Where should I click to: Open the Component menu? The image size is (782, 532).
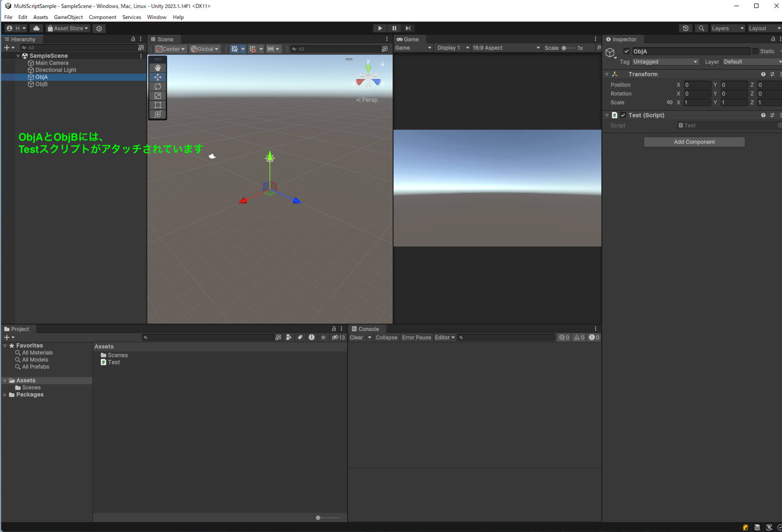(102, 17)
